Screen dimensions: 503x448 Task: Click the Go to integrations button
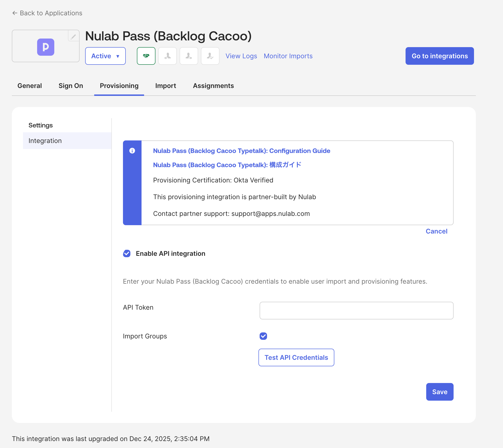[x=440, y=56]
